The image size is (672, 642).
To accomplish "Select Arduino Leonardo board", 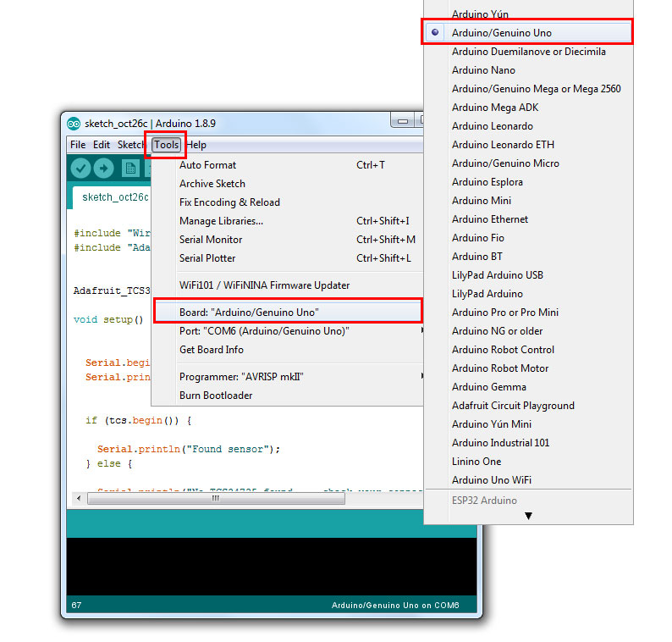I will 528,126.
